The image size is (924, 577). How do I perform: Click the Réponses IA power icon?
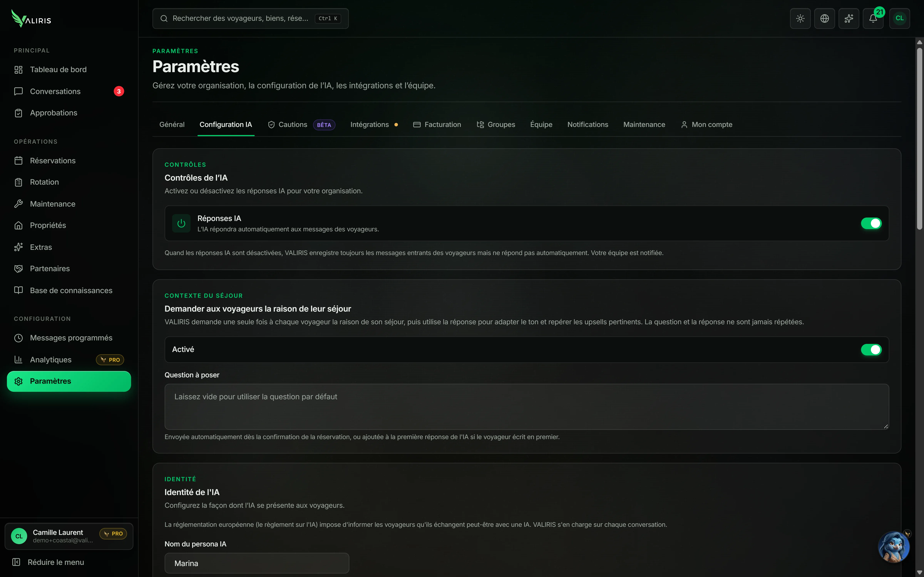[181, 223]
